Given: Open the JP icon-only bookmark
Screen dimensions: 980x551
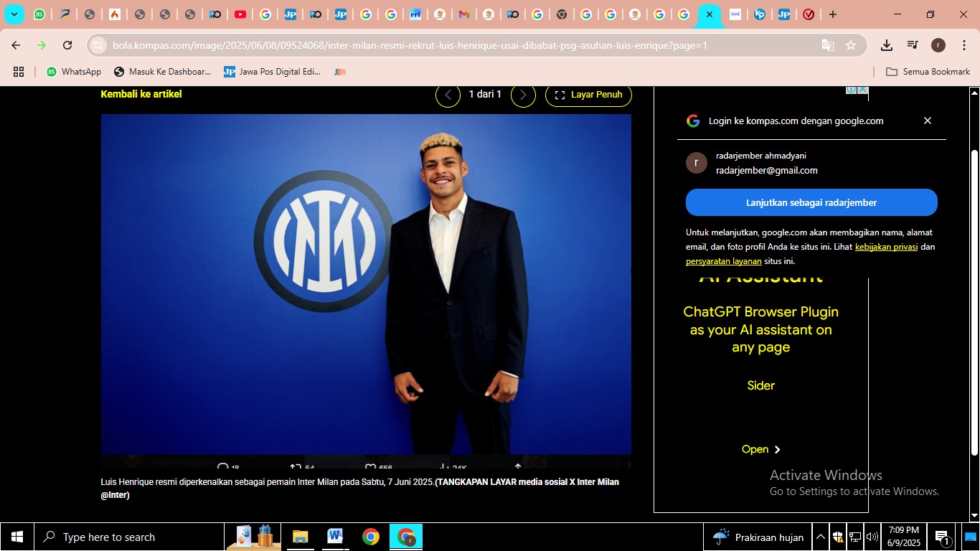Looking at the screenshot, I should [340, 72].
